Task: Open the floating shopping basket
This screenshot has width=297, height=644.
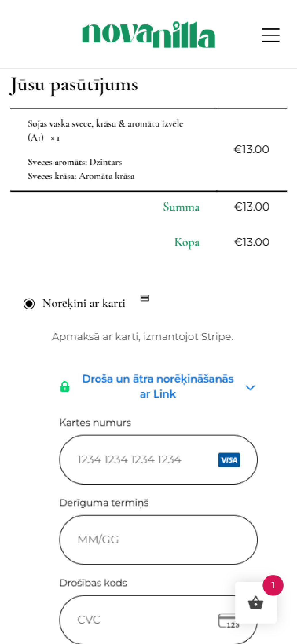Action: [256, 603]
